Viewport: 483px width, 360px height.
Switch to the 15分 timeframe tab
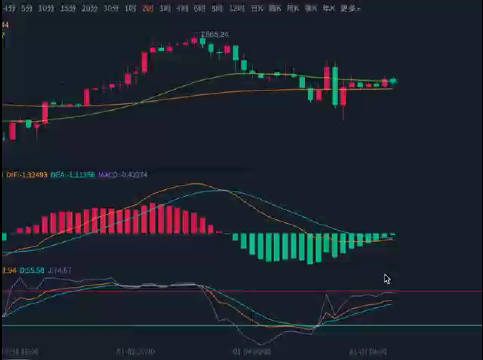68,9
